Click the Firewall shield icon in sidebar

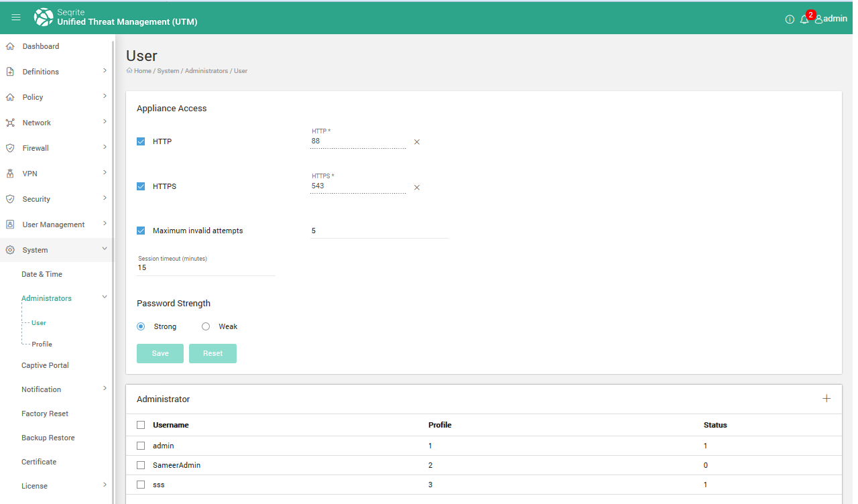click(x=10, y=148)
